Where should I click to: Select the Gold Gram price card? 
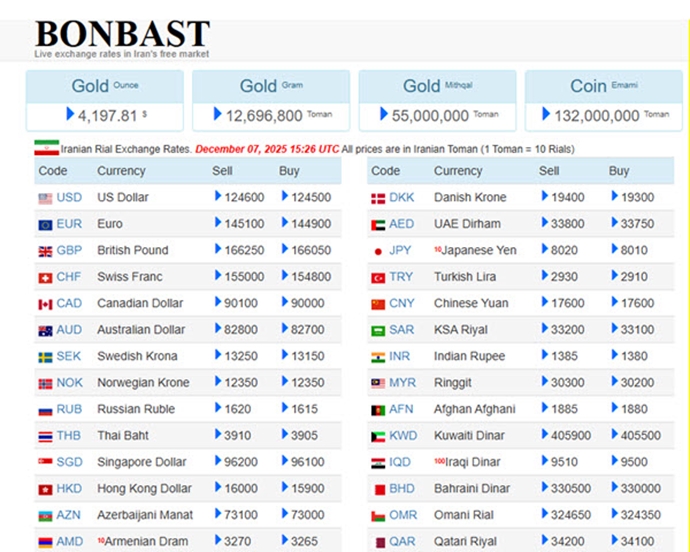click(x=271, y=100)
